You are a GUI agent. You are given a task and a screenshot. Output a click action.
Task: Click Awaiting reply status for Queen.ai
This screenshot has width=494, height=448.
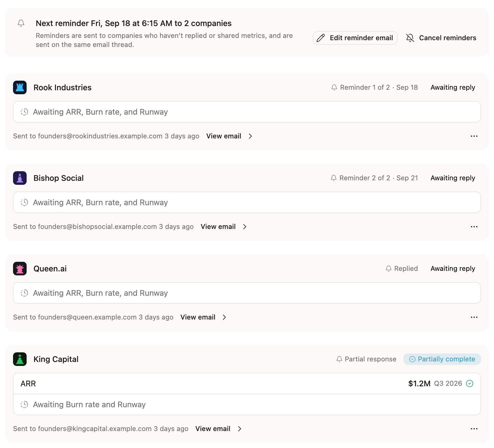click(x=453, y=269)
